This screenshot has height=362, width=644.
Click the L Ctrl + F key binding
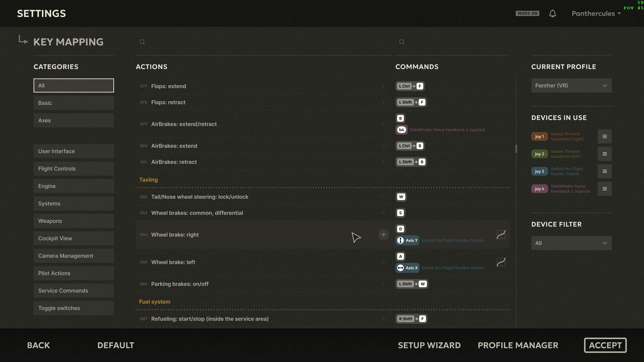coord(410,86)
